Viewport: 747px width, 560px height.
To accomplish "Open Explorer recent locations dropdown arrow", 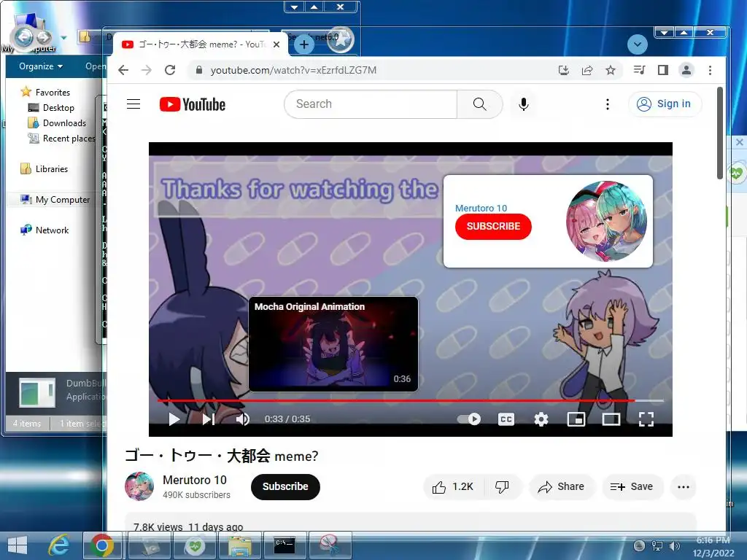I will tap(63, 38).
